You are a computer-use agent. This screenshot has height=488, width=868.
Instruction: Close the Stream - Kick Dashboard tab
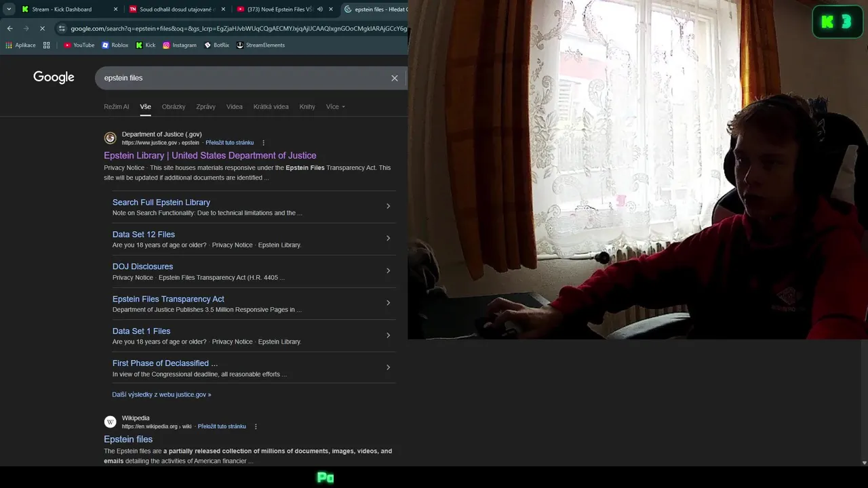click(115, 9)
